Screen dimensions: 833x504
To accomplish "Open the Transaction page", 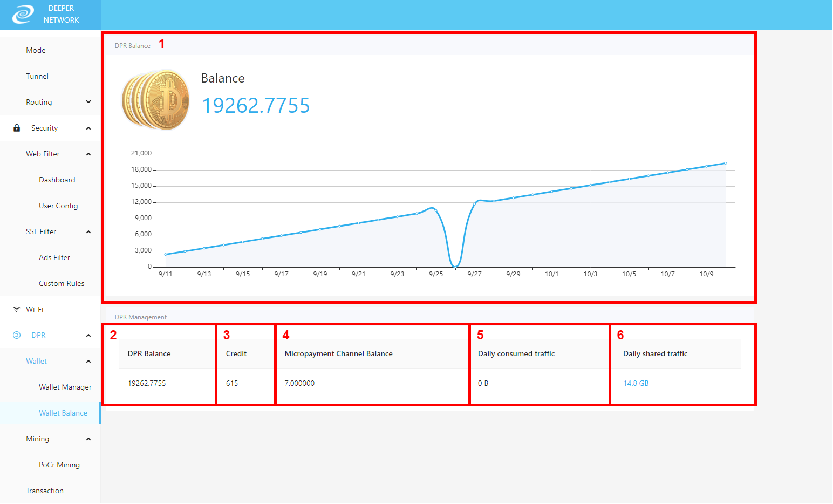I will click(45, 491).
